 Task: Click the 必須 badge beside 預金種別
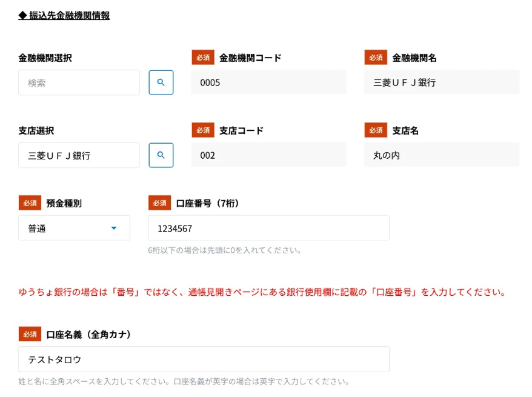tap(30, 203)
